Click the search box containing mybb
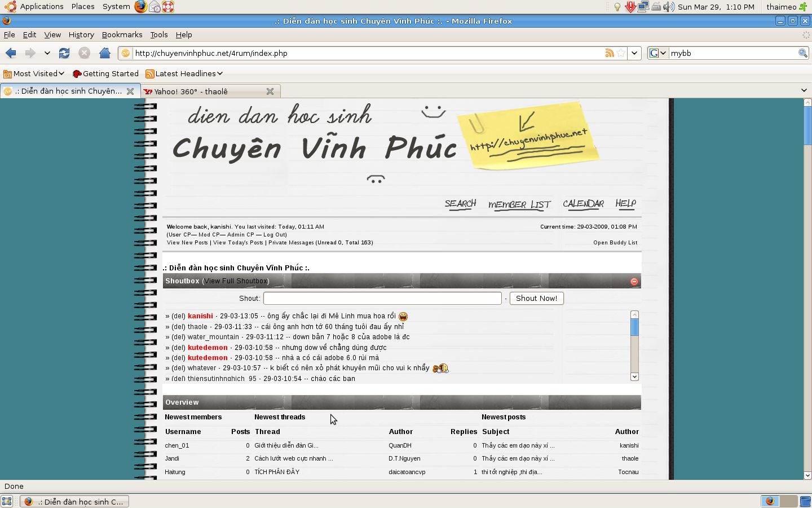 click(733, 53)
